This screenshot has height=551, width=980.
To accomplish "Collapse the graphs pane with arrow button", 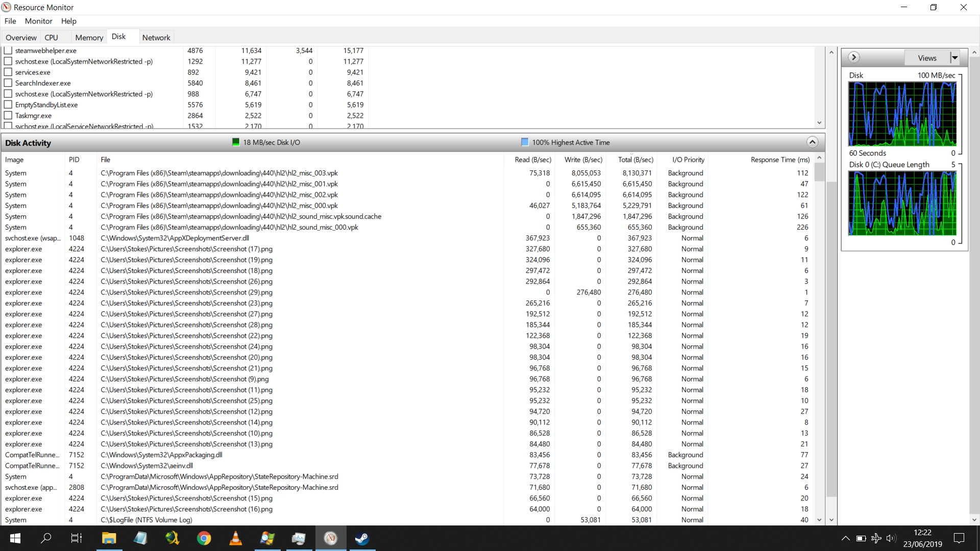I will (x=854, y=57).
